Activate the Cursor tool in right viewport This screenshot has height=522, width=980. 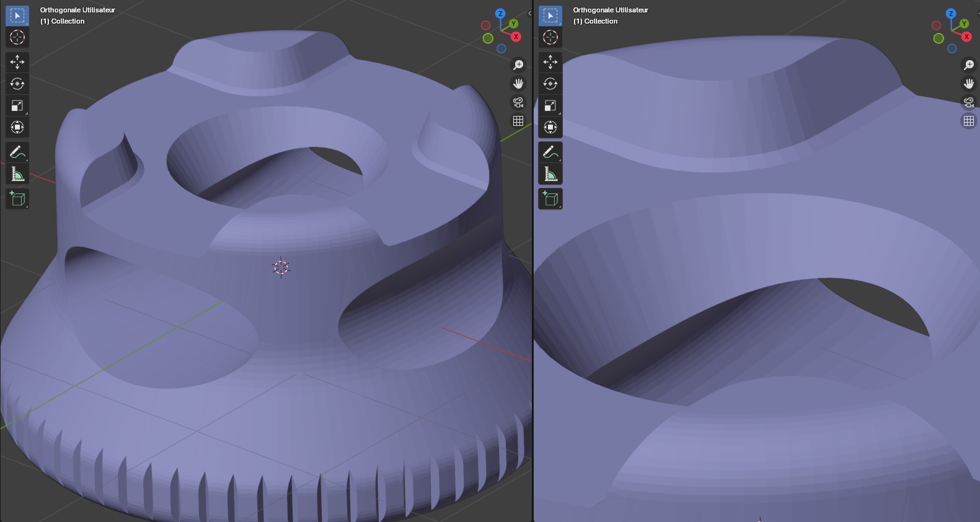tap(550, 37)
